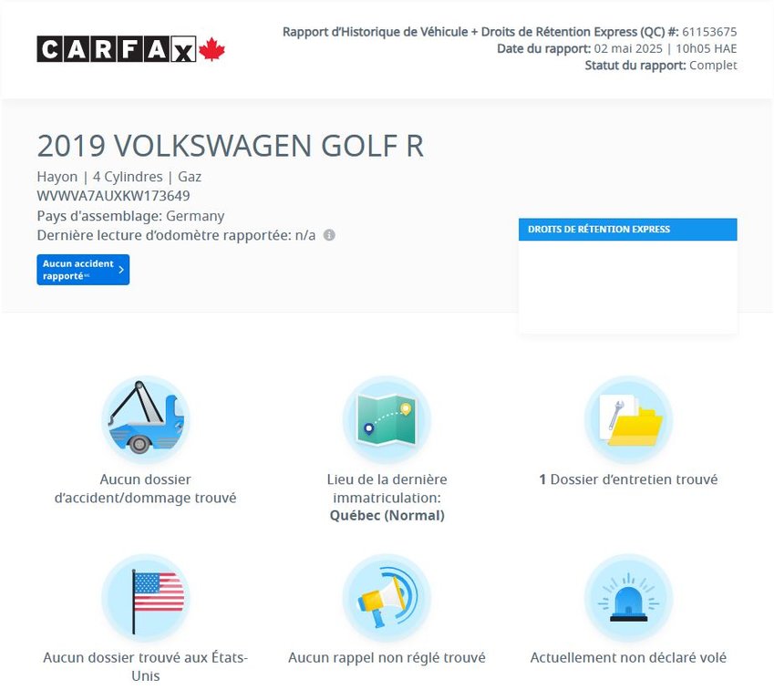Screen dimensions: 774x700
Task: Click 'Aucun dossier d'accident/dommage trouvé' text
Action: tap(146, 489)
